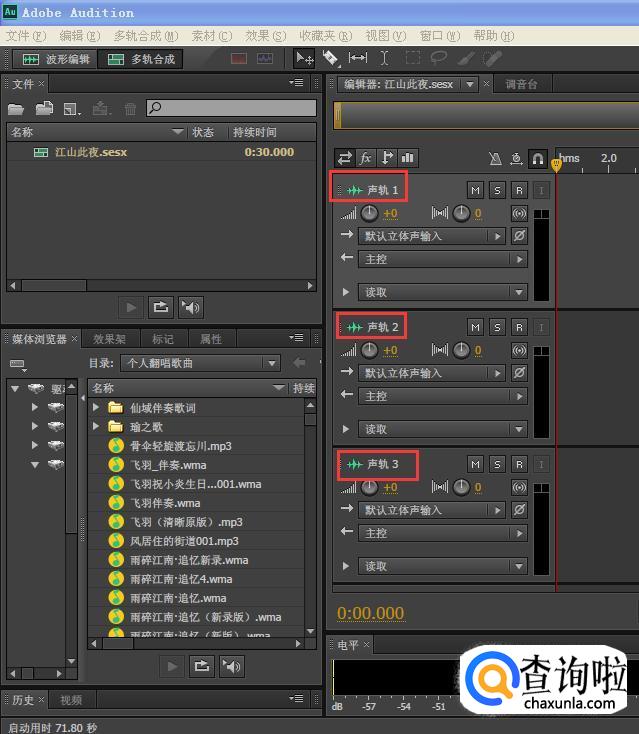
Task: Arm 声轨 2 for record with R
Action: [519, 327]
